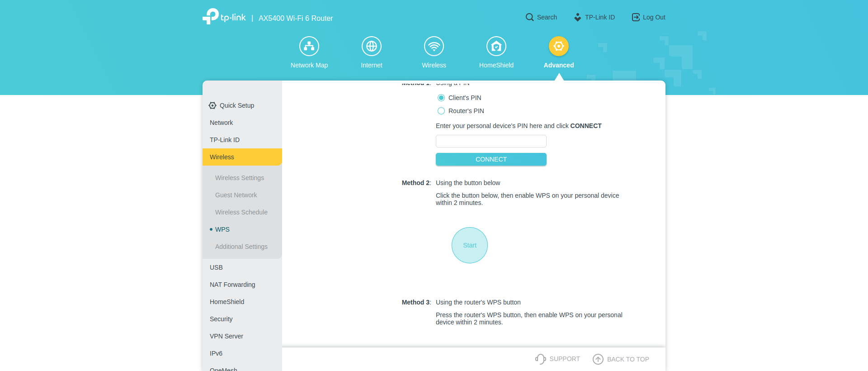868x371 pixels.
Task: Open the Network Map icon
Action: 309,46
